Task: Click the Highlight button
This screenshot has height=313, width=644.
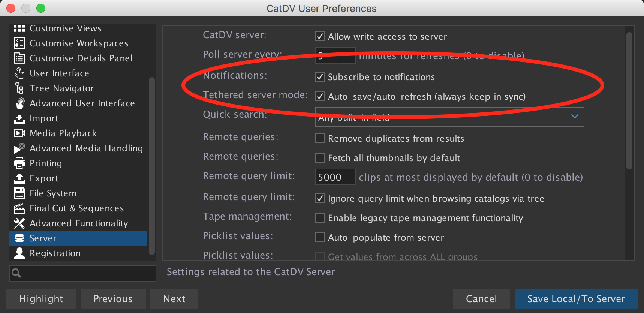Action: pos(41,299)
